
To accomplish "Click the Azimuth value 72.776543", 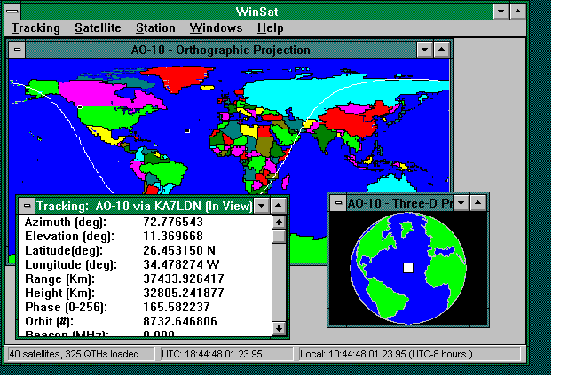I will point(173,222).
